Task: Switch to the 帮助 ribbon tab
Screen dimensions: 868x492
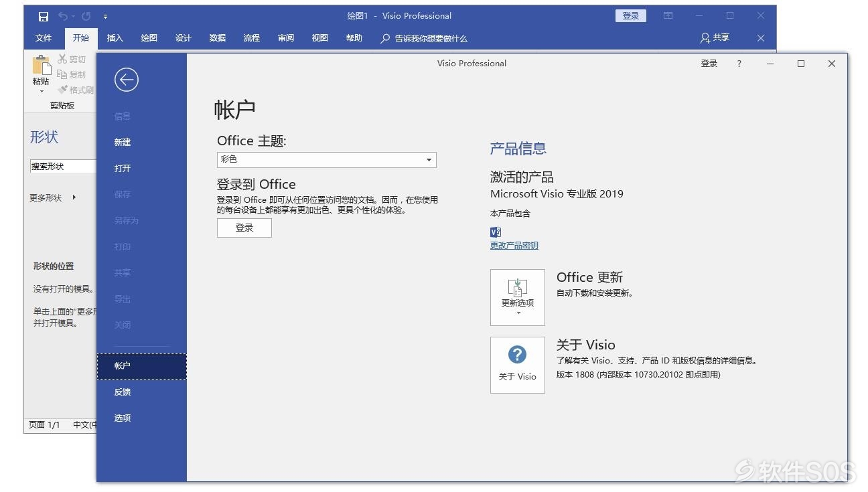Action: point(354,38)
